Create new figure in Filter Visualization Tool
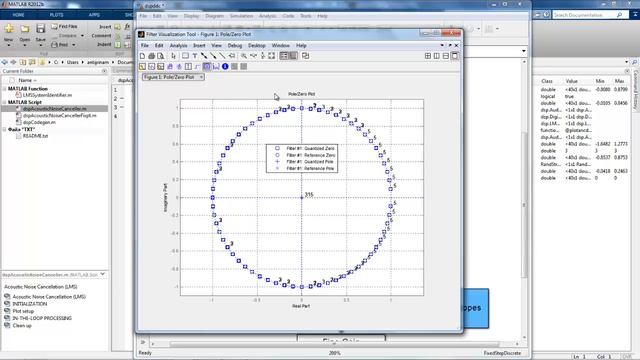 click(142, 56)
